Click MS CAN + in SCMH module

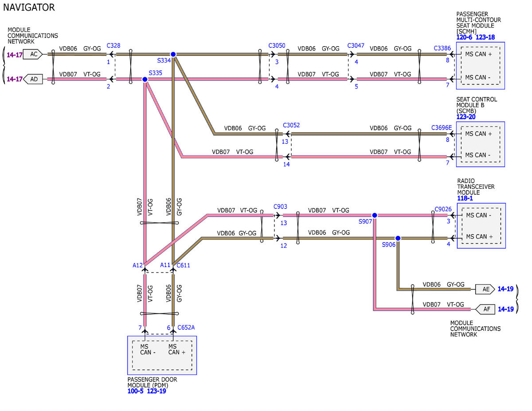478,54
